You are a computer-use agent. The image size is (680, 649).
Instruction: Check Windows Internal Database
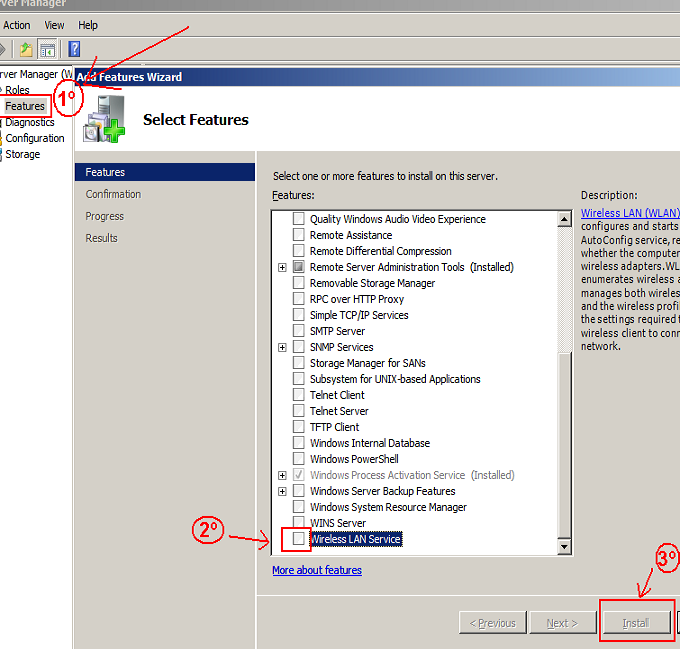click(x=298, y=443)
